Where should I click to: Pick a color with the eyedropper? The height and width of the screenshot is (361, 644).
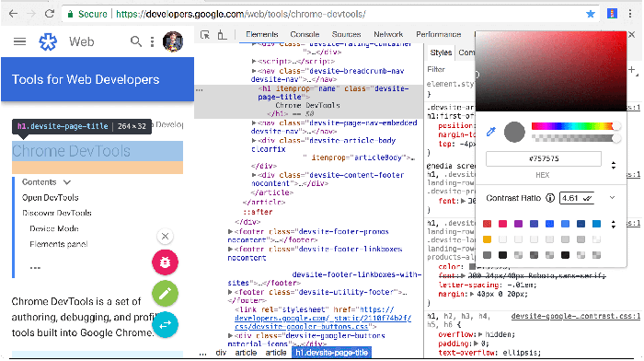point(491,132)
